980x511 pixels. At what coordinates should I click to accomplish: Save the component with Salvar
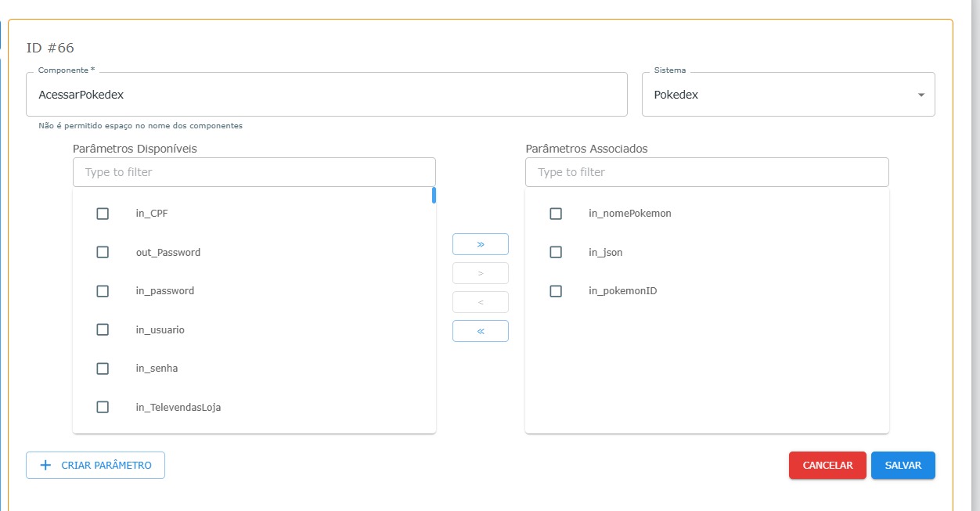point(903,465)
